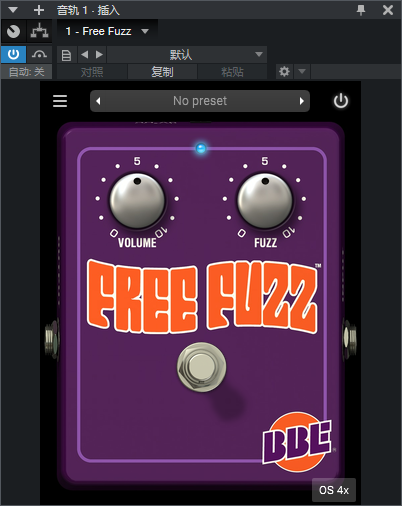
Task: Click the right output jack
Action: tap(349, 339)
